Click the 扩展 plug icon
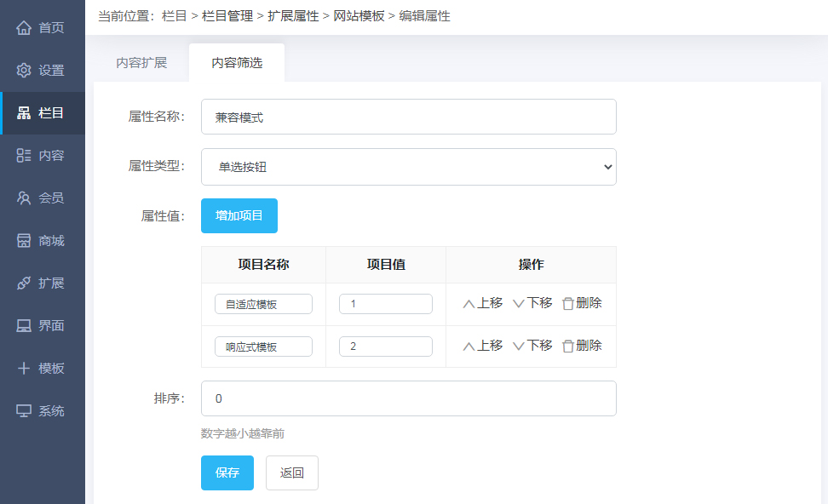Screen dimensions: 828x504 tap(24, 283)
